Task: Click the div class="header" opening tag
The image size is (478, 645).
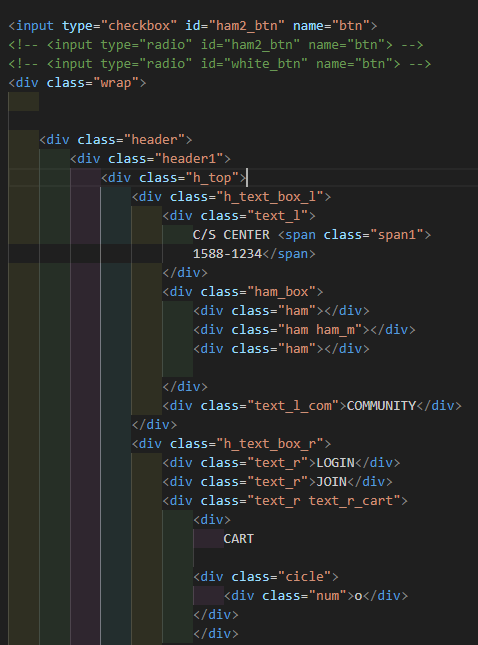Action: coord(116,140)
